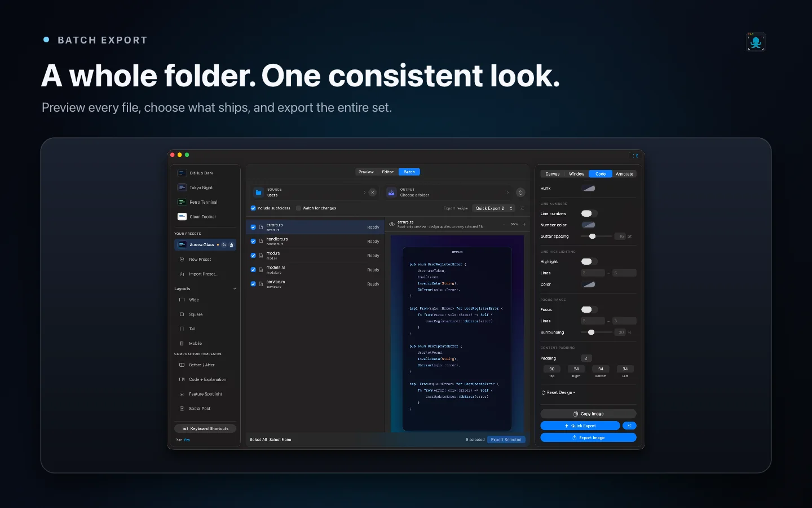Select the Wide layout
Screen dimensions: 812x508
coord(205,300)
